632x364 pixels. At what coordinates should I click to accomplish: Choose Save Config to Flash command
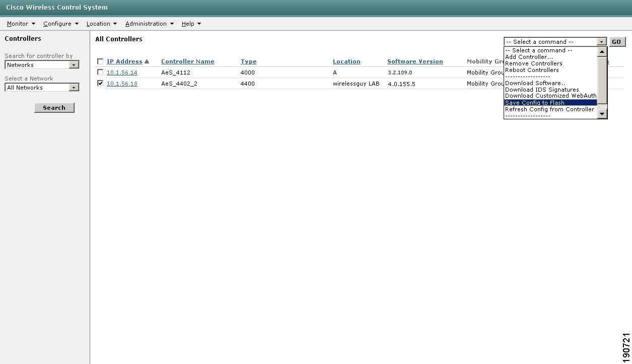550,103
